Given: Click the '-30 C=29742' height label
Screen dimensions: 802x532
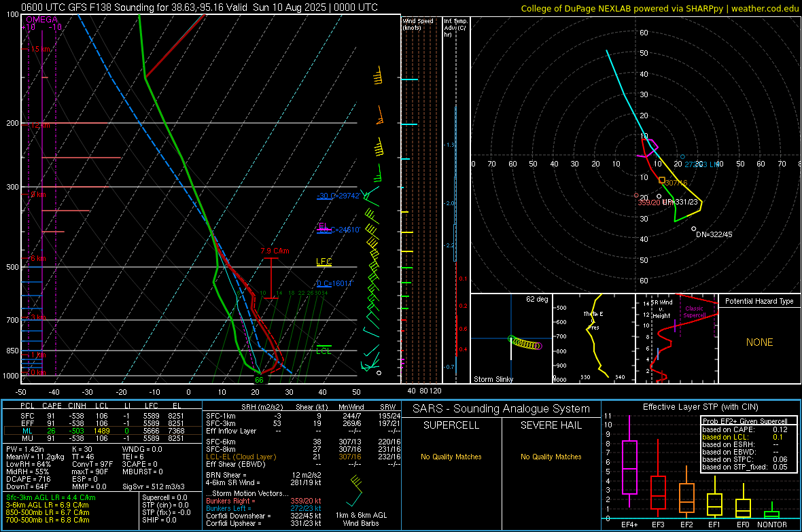Looking at the screenshot, I should 338,196.
